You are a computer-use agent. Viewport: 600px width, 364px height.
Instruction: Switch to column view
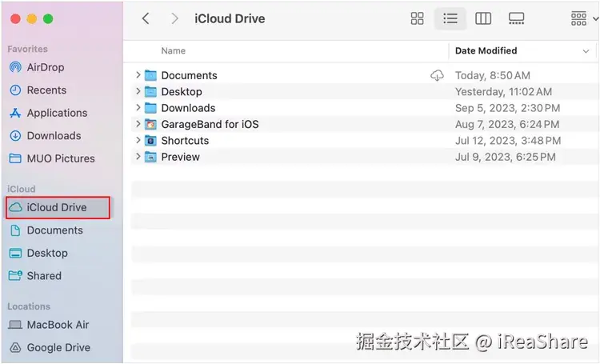pyautogui.click(x=483, y=18)
